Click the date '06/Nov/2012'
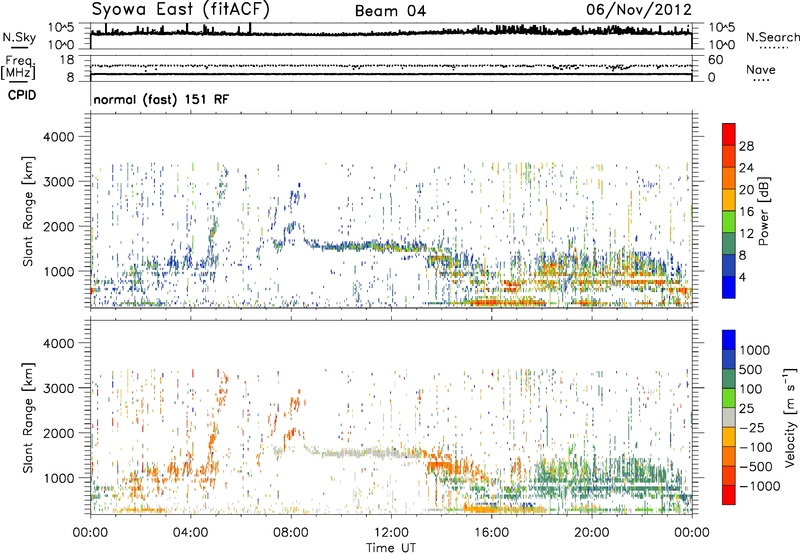 [639, 9]
